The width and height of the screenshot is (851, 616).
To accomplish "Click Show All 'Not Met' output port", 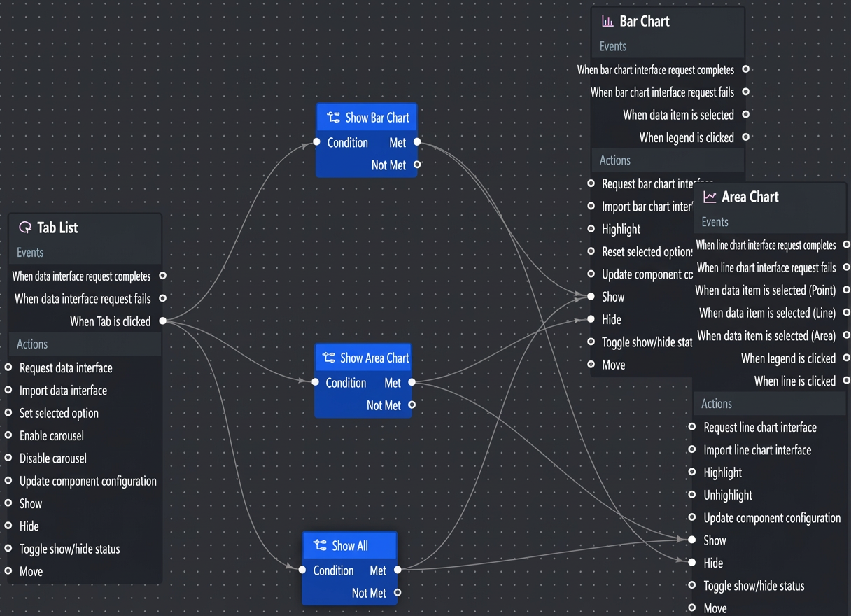I will [398, 593].
